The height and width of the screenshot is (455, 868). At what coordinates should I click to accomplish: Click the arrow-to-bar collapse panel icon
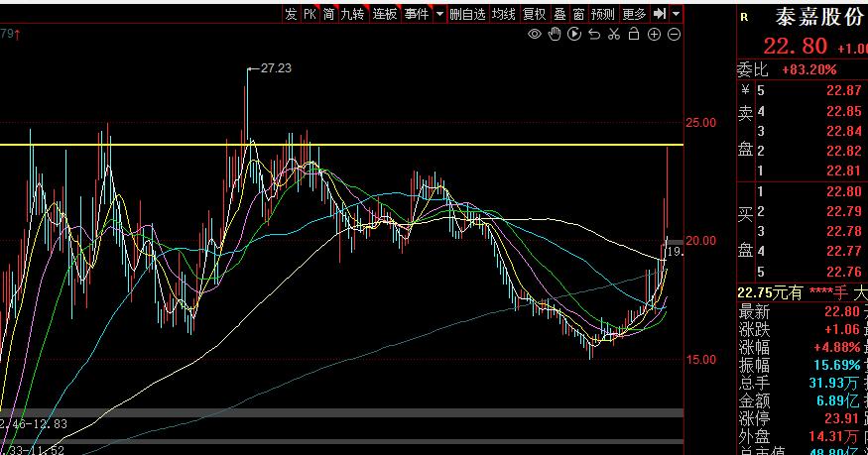[x=659, y=14]
